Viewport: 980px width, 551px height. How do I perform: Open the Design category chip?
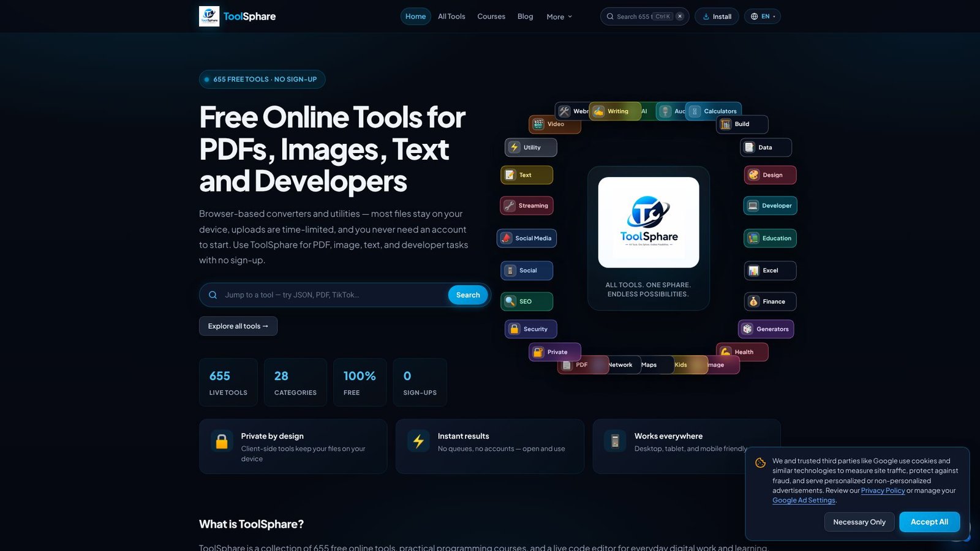[771, 175]
